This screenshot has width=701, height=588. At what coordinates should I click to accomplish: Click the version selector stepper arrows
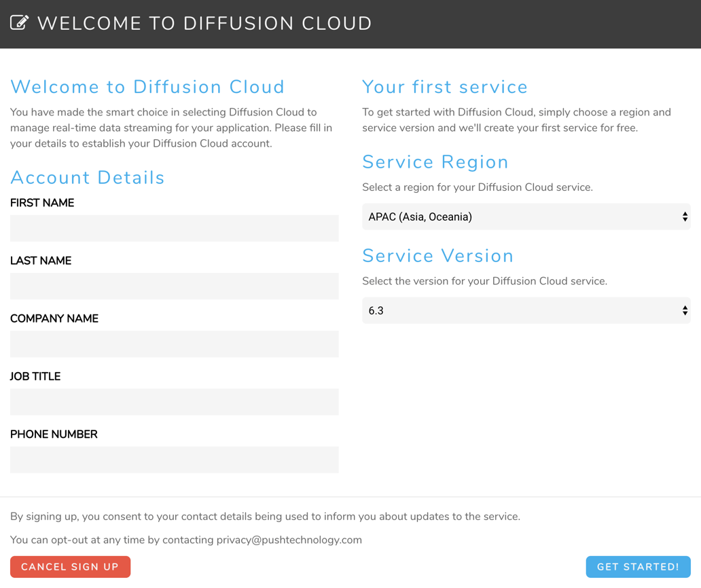point(685,310)
